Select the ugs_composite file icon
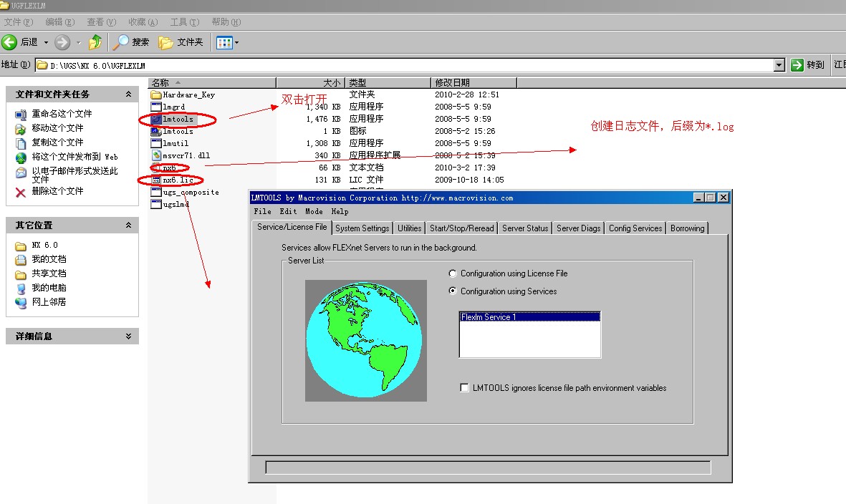846x504 pixels. 156,192
